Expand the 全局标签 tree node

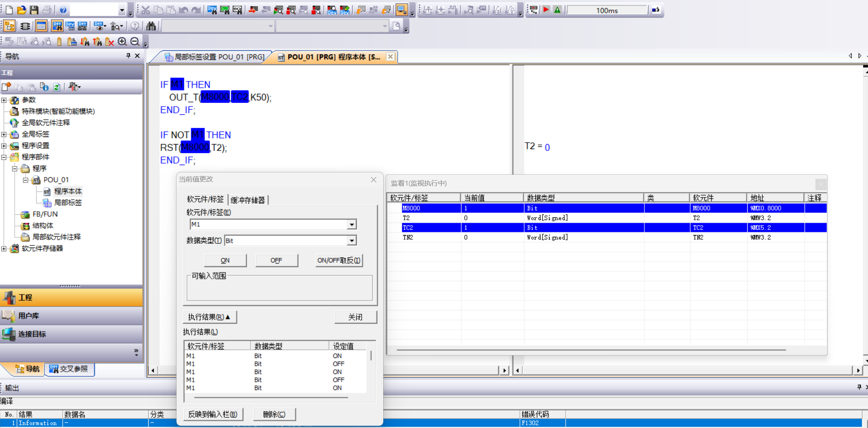[x=4, y=134]
